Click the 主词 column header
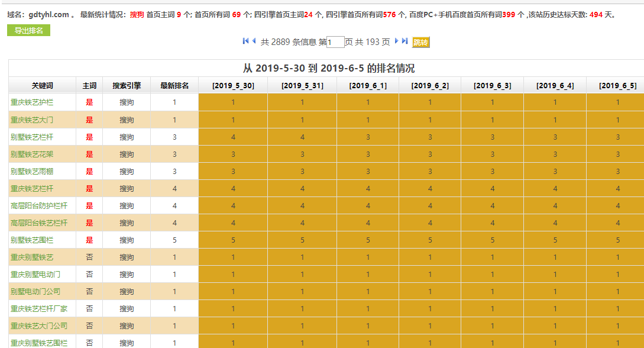 [89, 85]
